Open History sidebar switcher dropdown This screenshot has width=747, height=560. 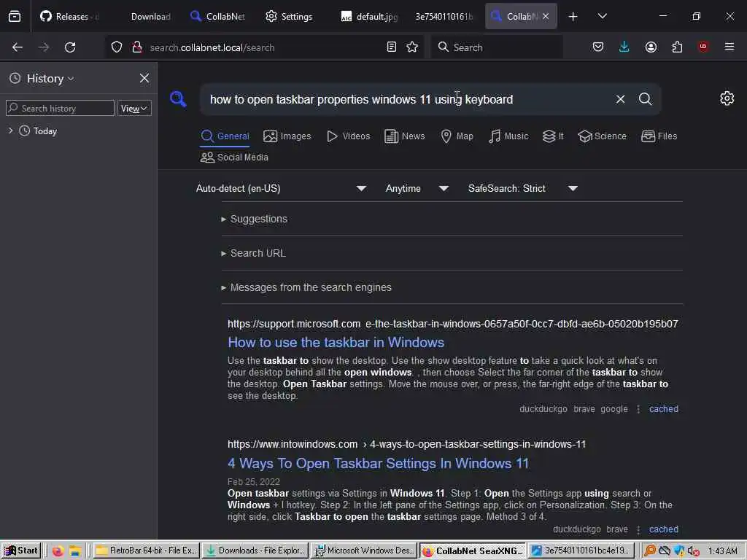coord(50,78)
